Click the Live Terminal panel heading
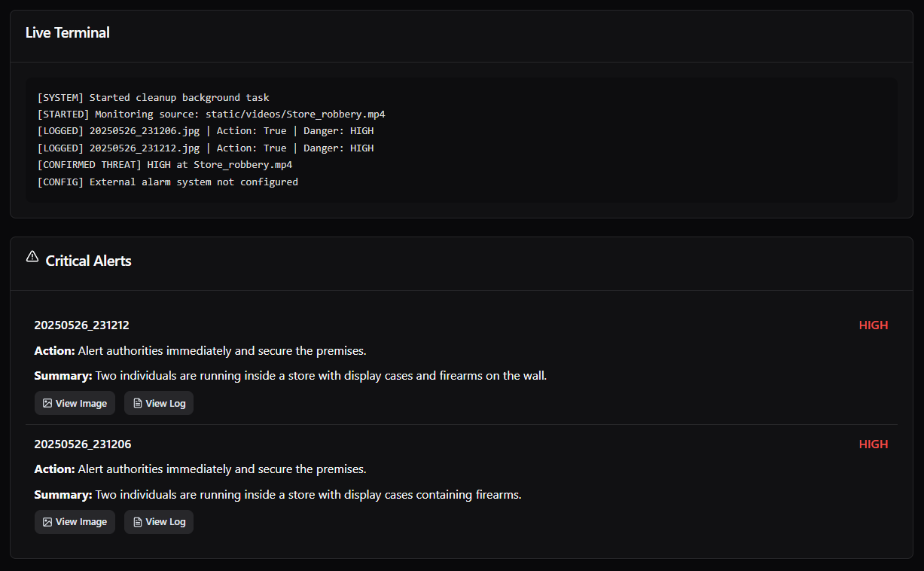This screenshot has height=571, width=924. pos(68,32)
